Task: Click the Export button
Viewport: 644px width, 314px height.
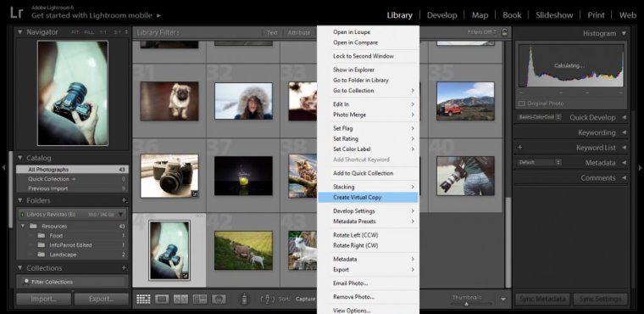Action: [x=102, y=300]
